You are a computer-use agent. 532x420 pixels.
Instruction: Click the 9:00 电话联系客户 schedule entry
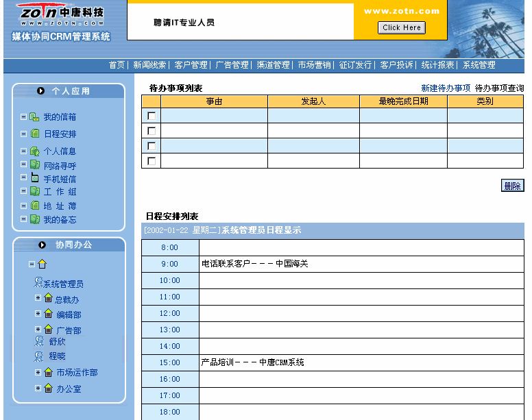click(254, 264)
